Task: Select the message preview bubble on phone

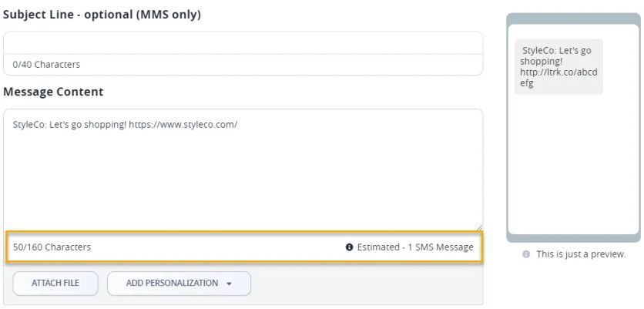Action: 558,66
